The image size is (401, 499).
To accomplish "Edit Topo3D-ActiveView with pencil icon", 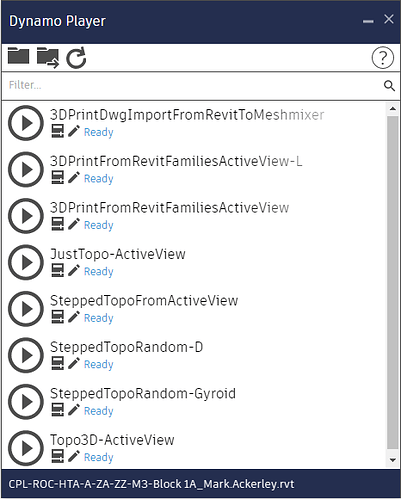I will [x=74, y=456].
